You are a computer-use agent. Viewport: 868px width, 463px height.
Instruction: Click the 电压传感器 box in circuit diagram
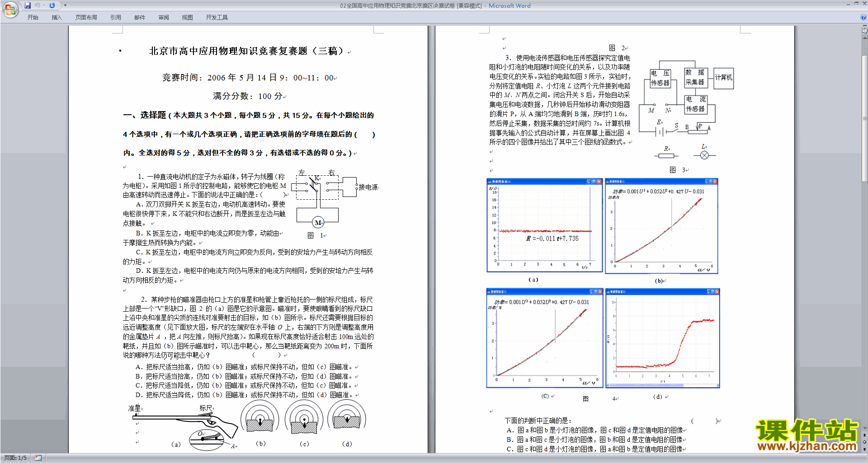click(660, 78)
